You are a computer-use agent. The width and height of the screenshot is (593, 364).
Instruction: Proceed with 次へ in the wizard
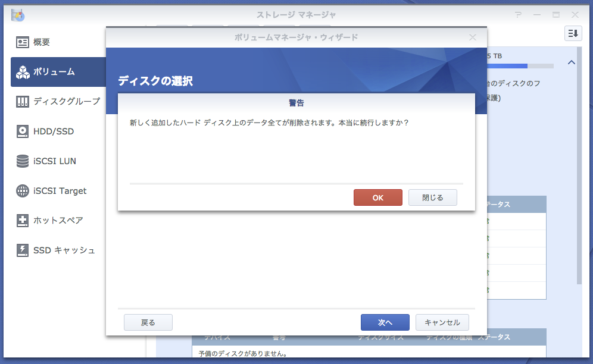coord(385,322)
